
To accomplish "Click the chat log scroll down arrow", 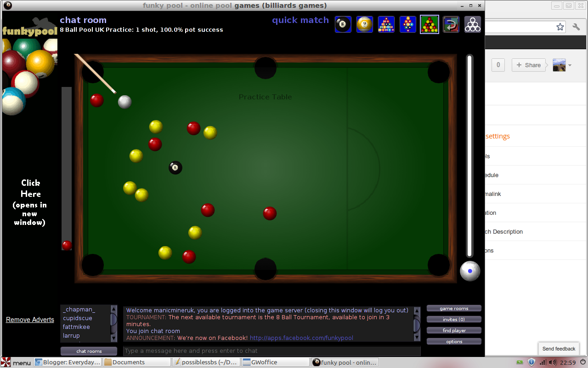I will tap(417, 338).
